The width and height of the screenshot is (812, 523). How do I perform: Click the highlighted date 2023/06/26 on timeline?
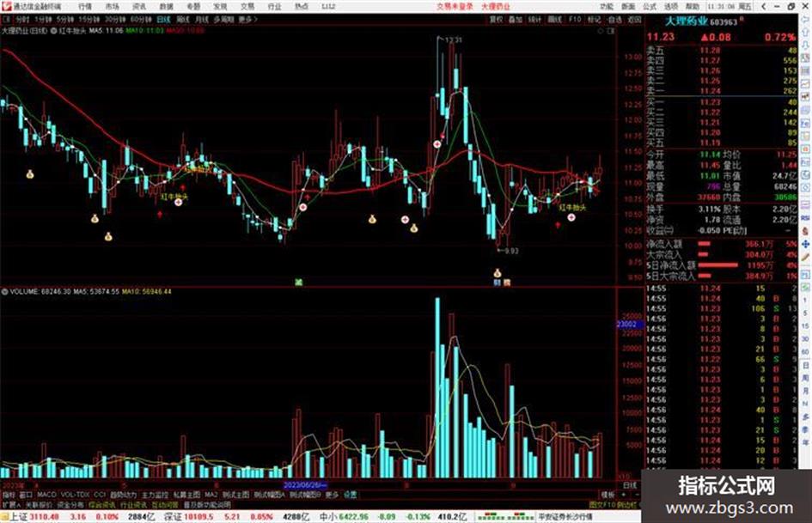pos(306,485)
